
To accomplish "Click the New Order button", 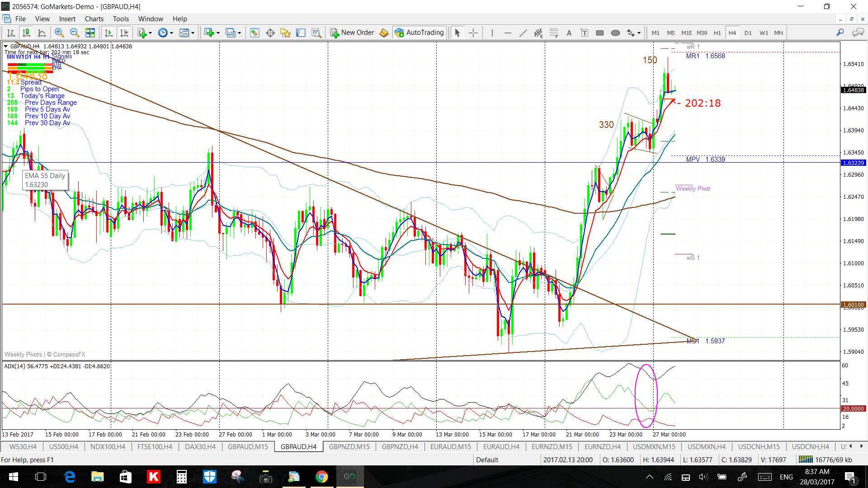I will [352, 33].
